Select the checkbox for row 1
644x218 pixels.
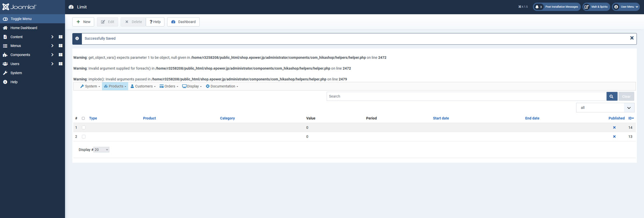click(84, 127)
